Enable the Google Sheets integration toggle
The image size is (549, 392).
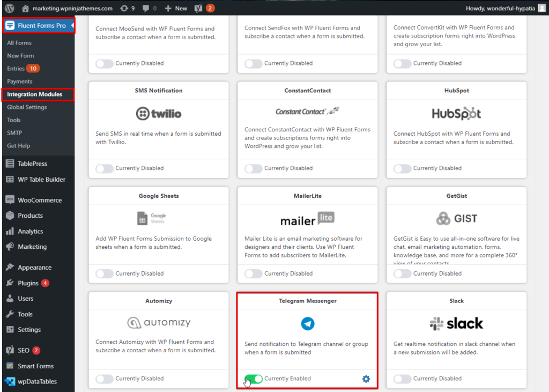105,273
